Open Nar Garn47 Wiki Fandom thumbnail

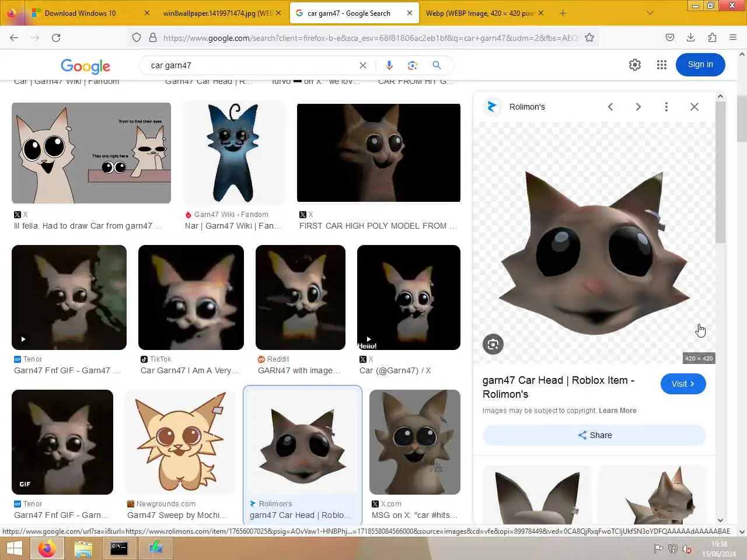[234, 153]
